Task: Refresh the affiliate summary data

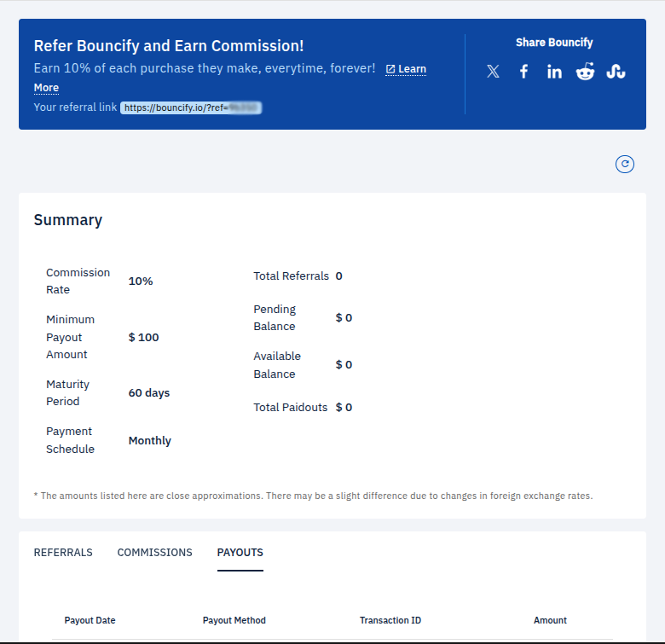Action: [625, 164]
